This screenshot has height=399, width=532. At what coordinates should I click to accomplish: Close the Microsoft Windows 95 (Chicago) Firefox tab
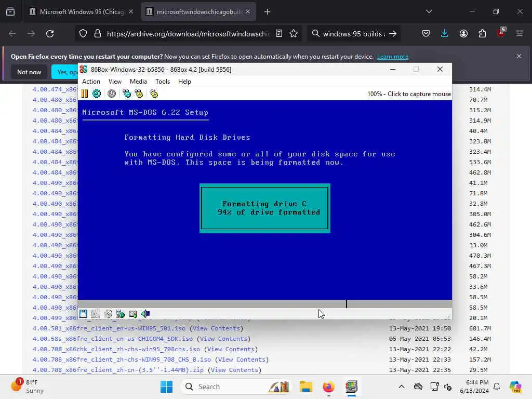131,12
